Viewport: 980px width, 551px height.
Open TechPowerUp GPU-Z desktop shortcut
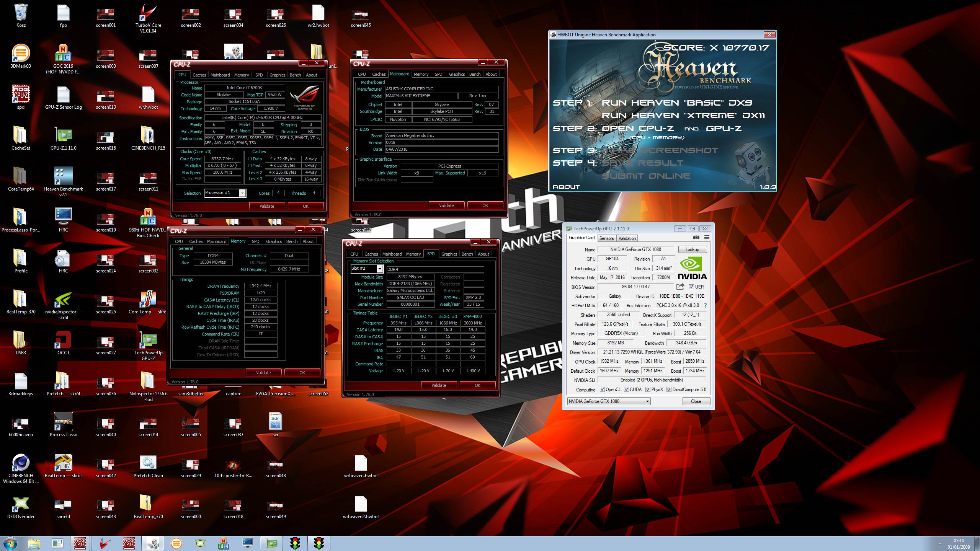coord(148,346)
